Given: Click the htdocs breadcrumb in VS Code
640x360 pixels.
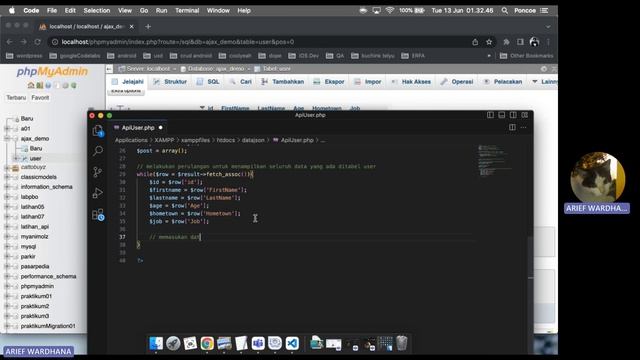Looking at the screenshot, I should (x=226, y=140).
